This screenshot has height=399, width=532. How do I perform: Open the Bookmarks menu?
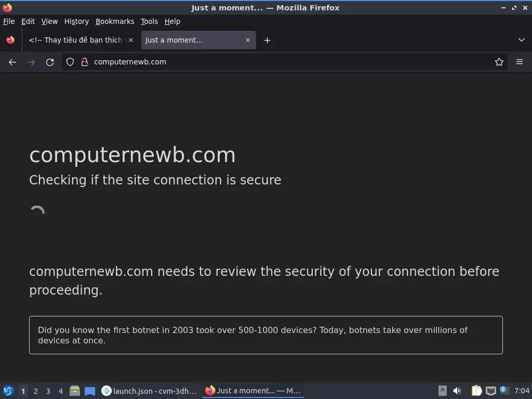click(x=115, y=21)
